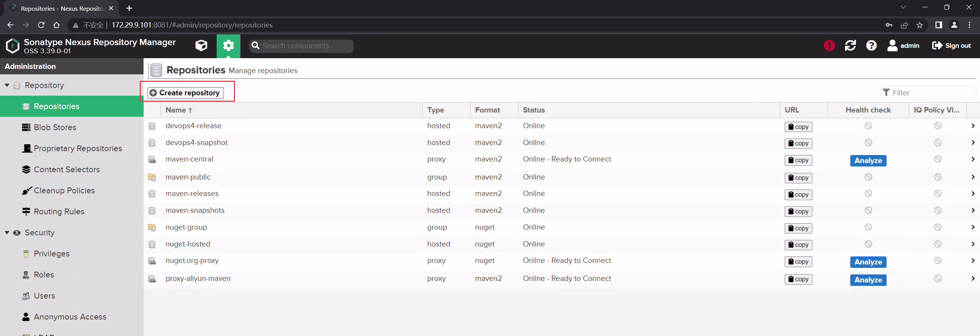
Task: Bookmark this page with star icon
Action: [x=920, y=25]
